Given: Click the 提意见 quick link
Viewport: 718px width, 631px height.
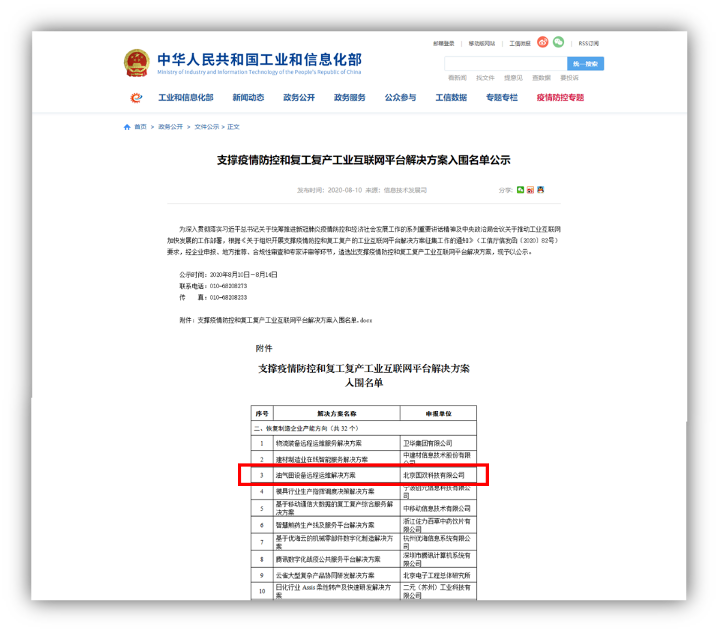Looking at the screenshot, I should (x=513, y=78).
